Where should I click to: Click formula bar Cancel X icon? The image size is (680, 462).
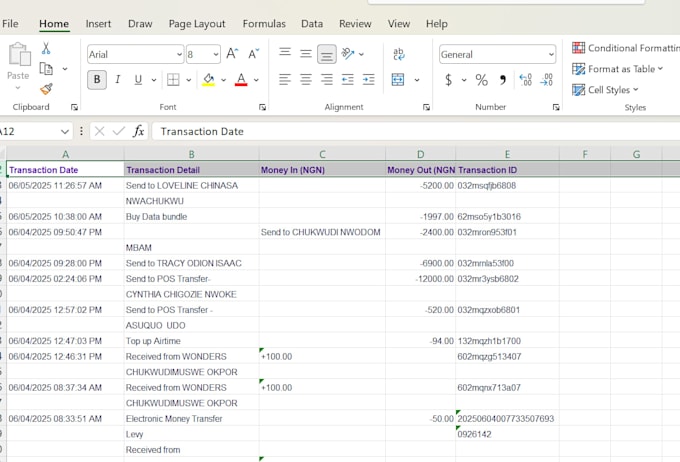(99, 131)
